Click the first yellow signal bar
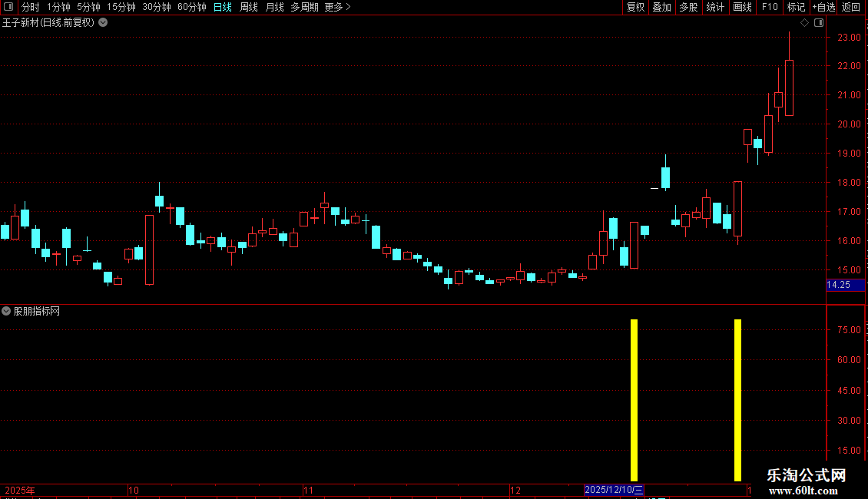Image resolution: width=868 pixels, height=499 pixels. (634, 400)
